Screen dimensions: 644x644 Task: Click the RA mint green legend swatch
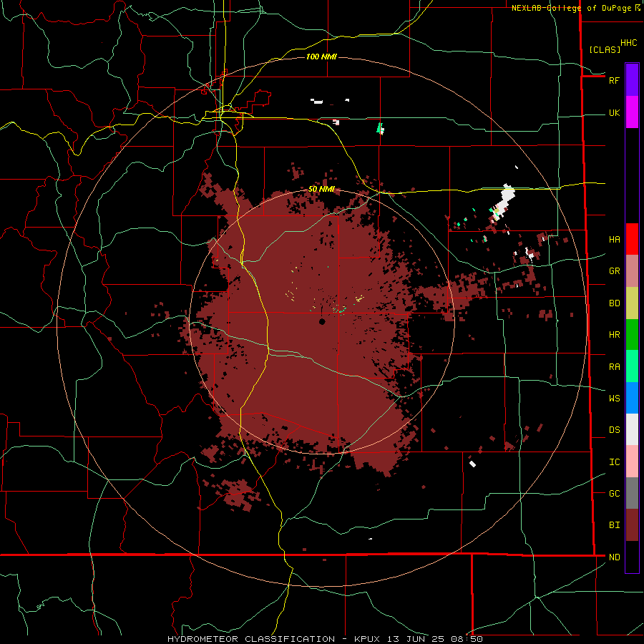click(x=632, y=366)
